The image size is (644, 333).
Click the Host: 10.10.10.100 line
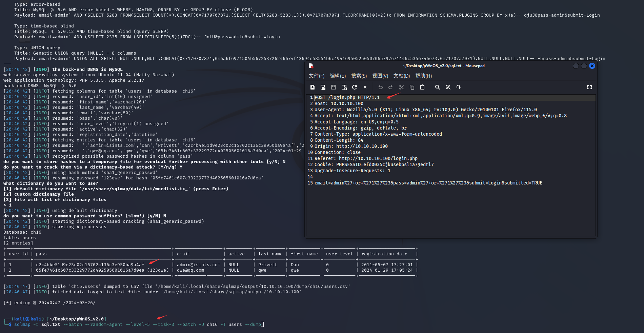pyautogui.click(x=339, y=103)
